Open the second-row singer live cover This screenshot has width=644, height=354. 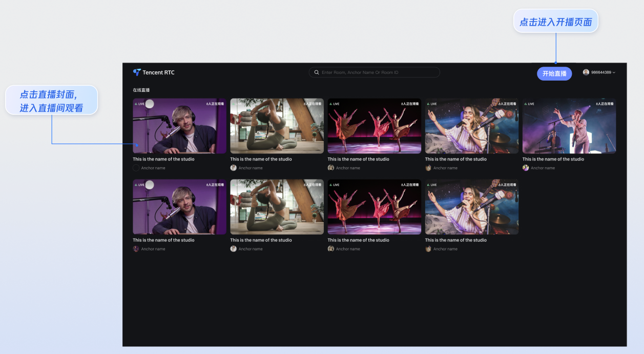tap(471, 207)
